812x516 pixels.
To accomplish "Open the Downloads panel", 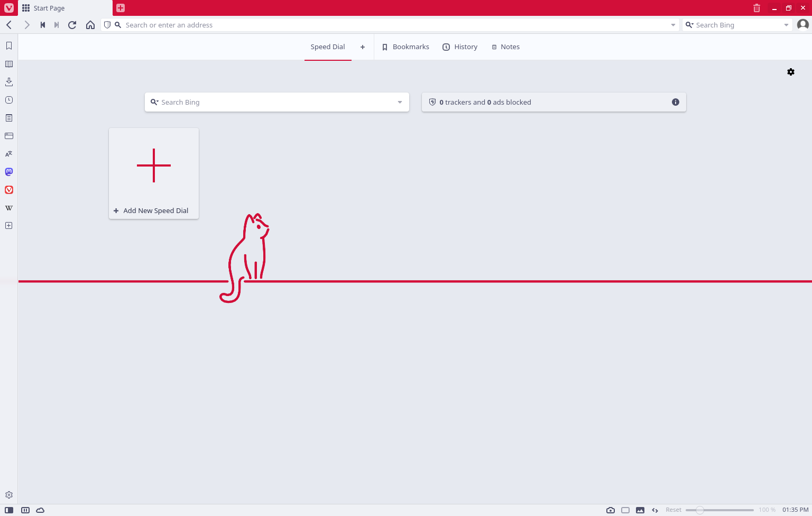I will click(x=9, y=82).
